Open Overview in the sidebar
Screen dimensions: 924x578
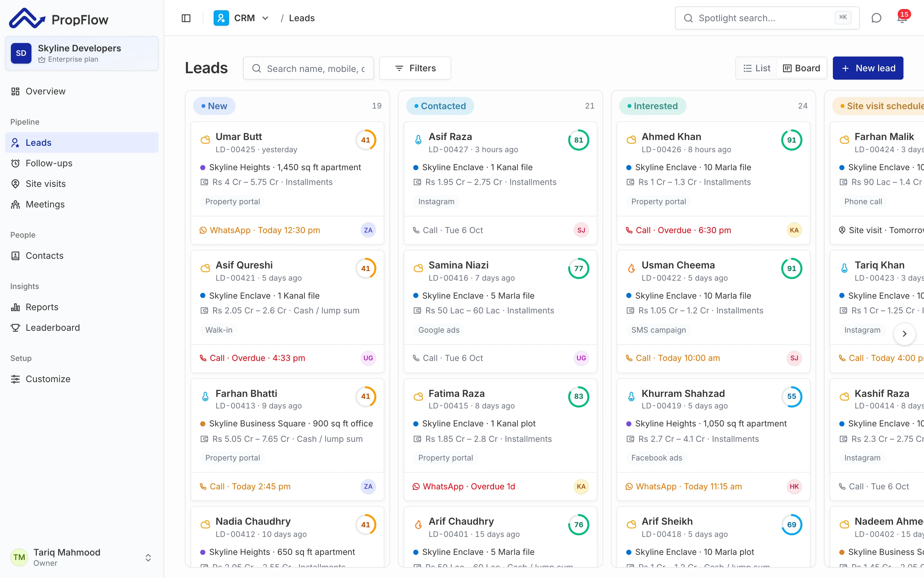pyautogui.click(x=82, y=92)
